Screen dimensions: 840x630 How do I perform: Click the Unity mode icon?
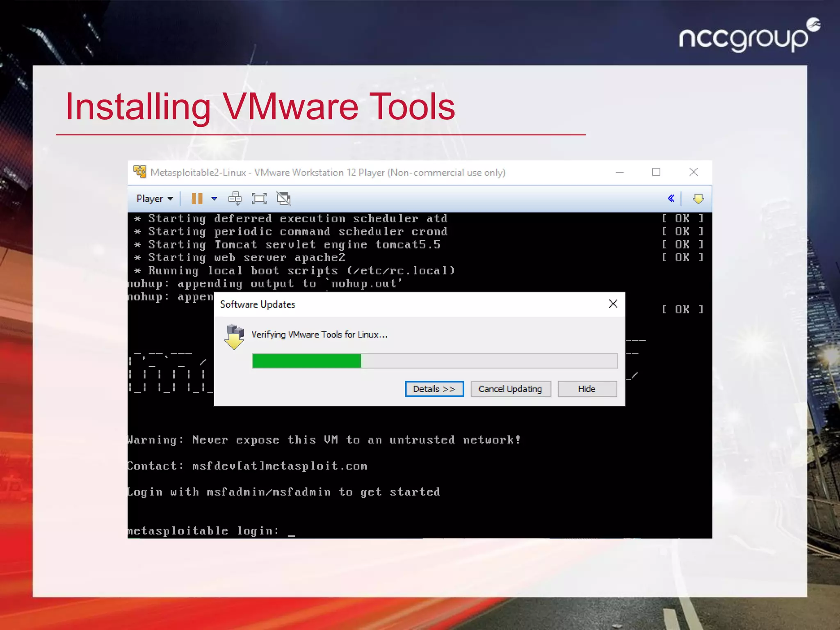tap(284, 199)
